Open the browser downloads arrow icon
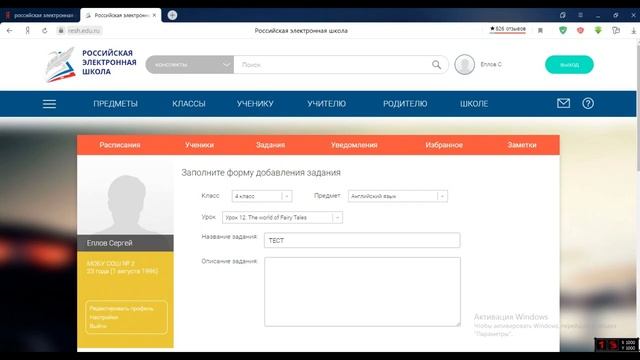The image size is (640, 360). (633, 31)
